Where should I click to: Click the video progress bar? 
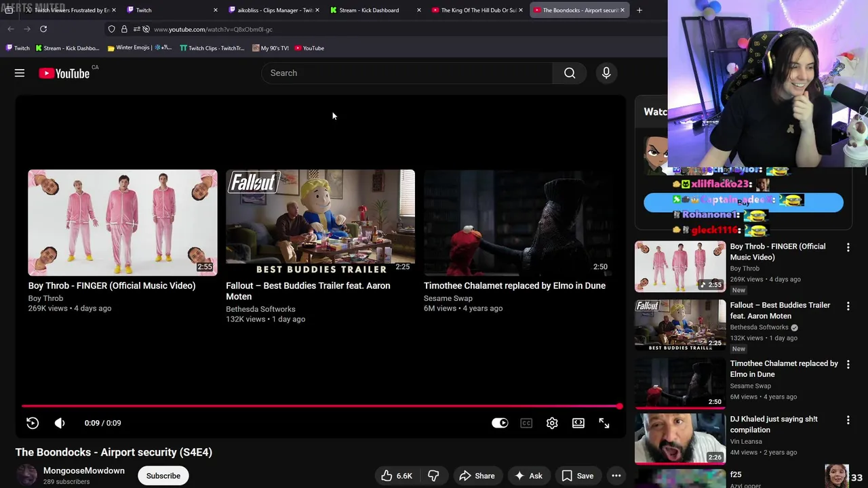(321, 406)
